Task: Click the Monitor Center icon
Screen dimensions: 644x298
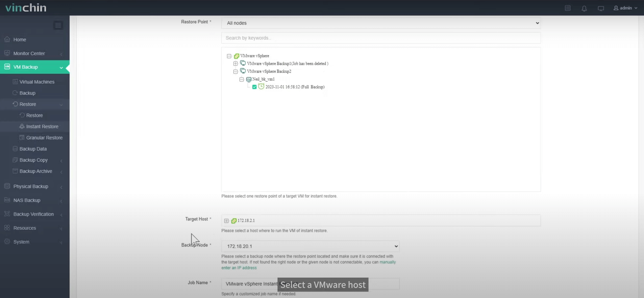Action: 7,53
